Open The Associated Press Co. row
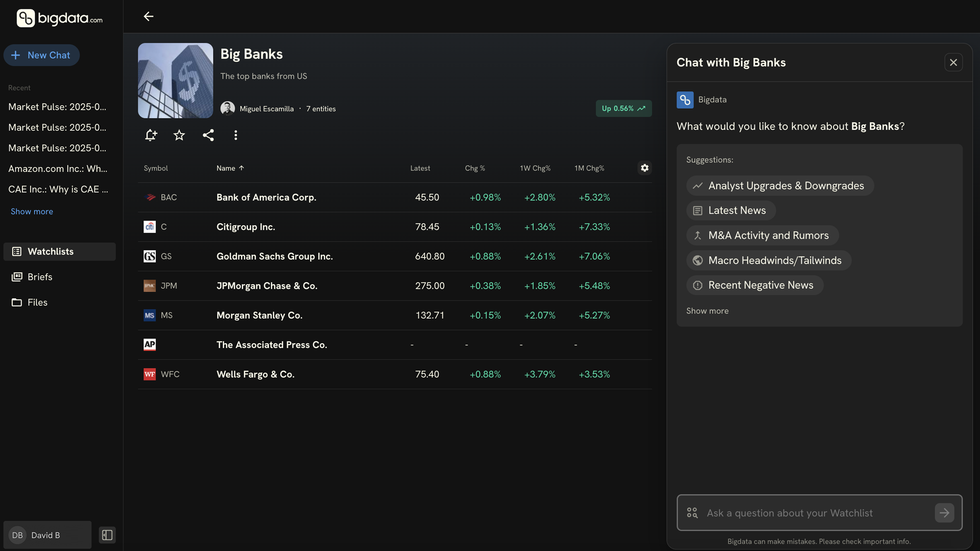 pos(395,345)
